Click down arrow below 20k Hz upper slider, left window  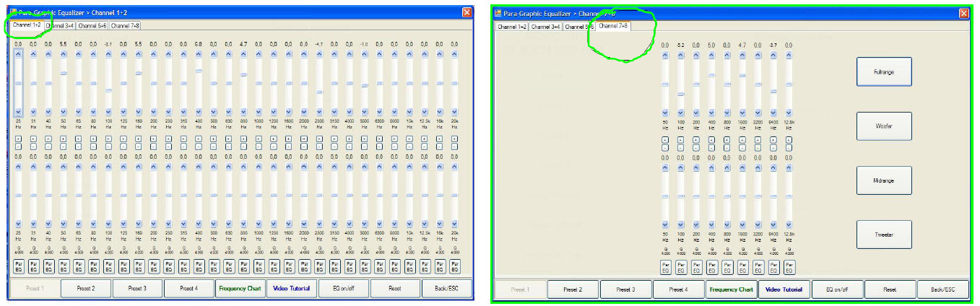(454, 112)
